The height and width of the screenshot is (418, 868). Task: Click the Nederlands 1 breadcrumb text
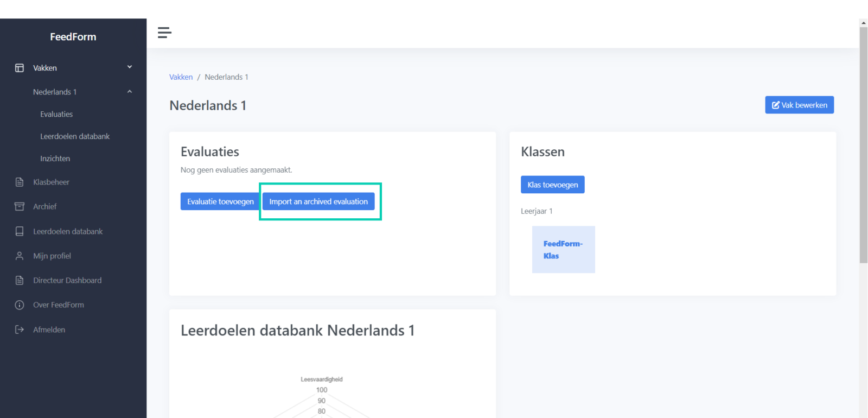point(226,77)
